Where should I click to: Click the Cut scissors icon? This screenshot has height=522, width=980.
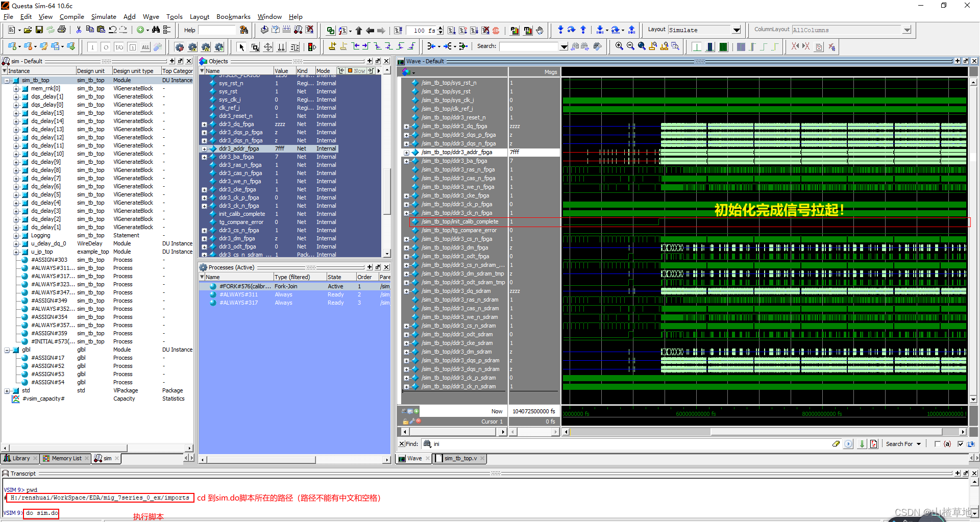tap(79, 30)
